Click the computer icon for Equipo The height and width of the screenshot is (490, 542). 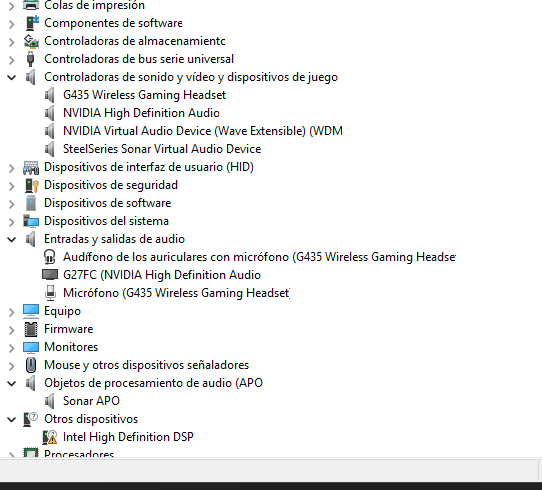[31, 311]
